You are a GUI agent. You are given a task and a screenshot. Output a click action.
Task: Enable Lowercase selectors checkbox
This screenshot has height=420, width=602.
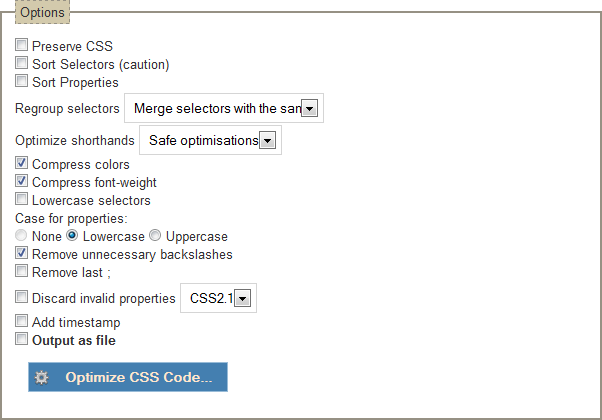coord(22,200)
